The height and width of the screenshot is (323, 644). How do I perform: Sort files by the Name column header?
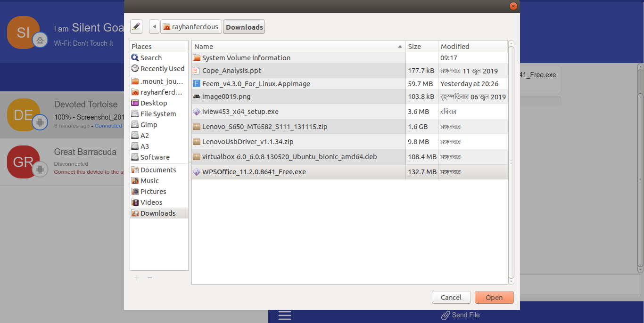298,46
